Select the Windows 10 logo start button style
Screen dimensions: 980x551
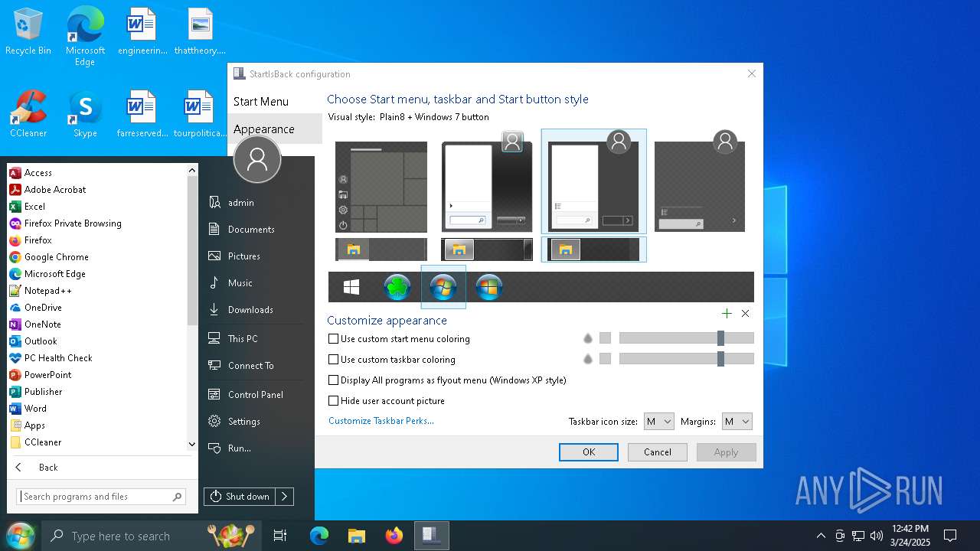(351, 287)
